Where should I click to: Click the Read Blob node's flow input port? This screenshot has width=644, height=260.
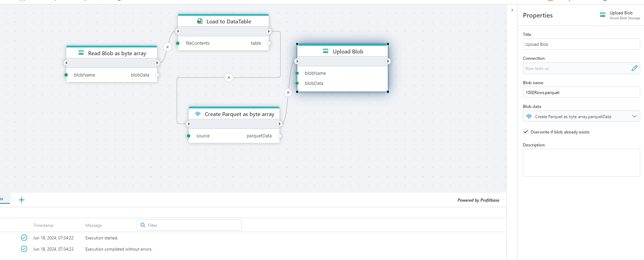click(x=66, y=63)
